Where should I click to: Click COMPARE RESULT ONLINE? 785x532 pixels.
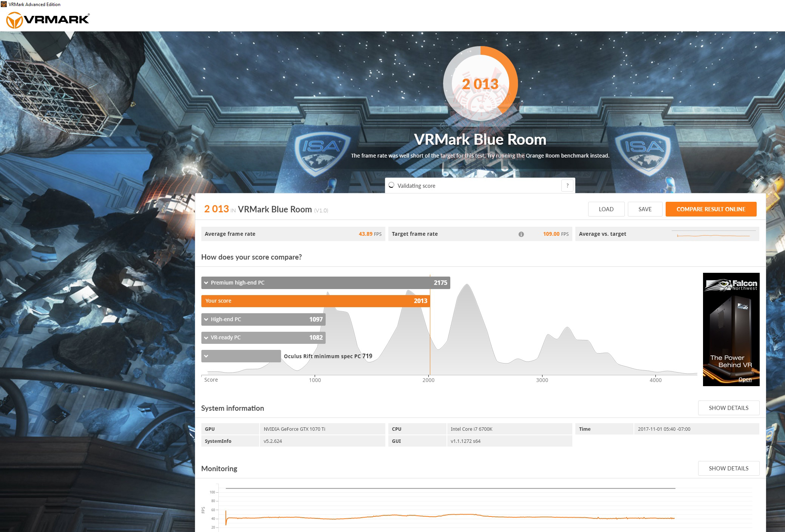coord(711,209)
